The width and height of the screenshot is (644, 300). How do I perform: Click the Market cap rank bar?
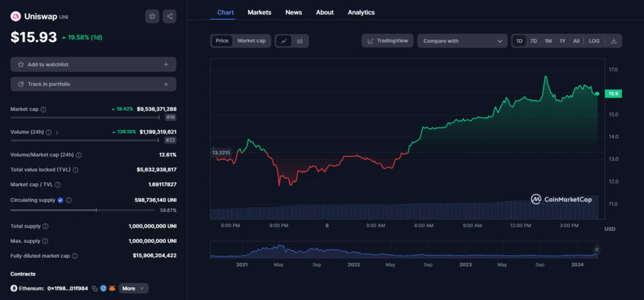click(85, 118)
